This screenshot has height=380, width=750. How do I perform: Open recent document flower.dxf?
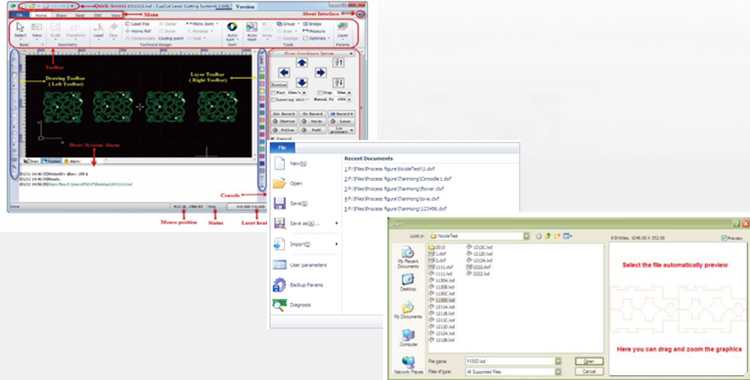[x=394, y=189]
